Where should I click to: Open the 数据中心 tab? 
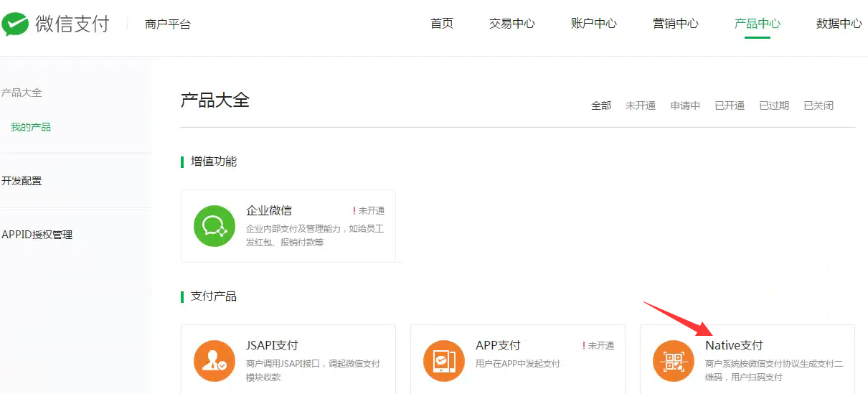pyautogui.click(x=839, y=24)
